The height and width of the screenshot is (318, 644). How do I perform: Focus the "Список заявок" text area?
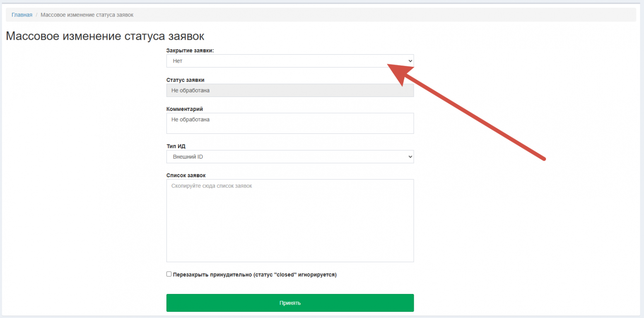point(290,220)
